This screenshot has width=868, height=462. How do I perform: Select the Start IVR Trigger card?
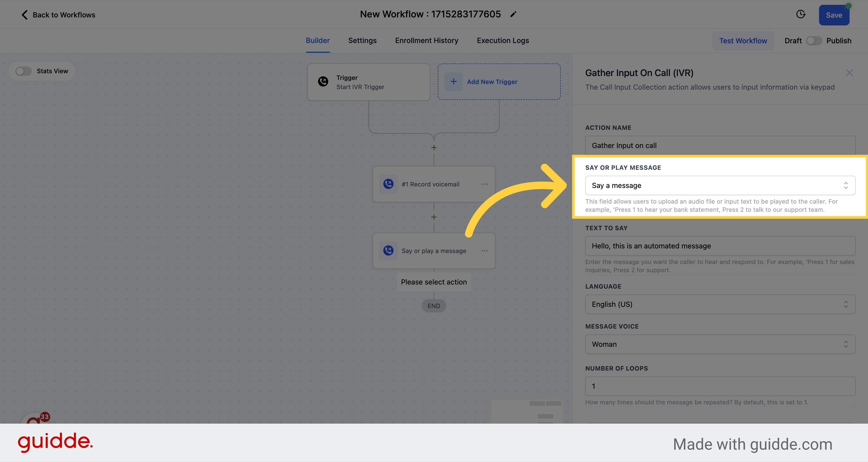coord(369,82)
